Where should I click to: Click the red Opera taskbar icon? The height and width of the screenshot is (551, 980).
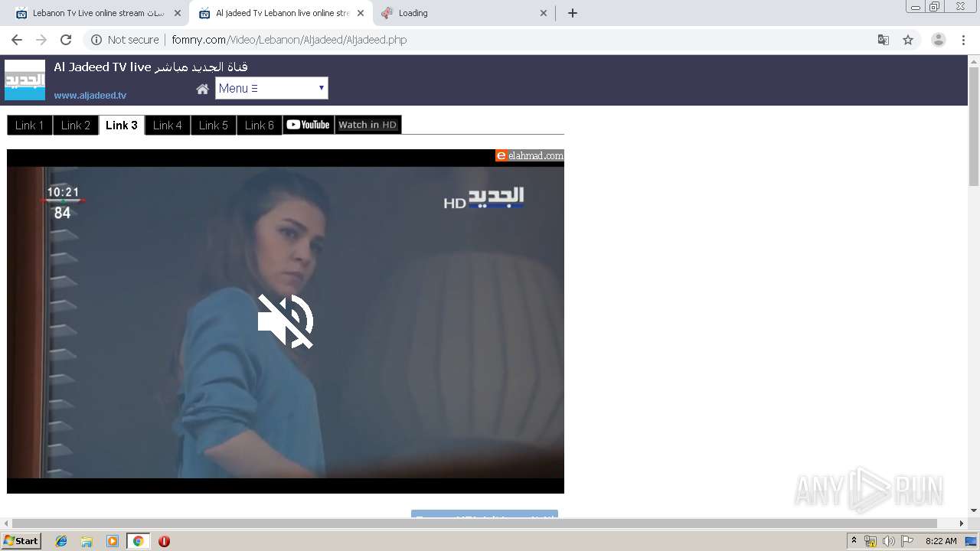point(164,541)
